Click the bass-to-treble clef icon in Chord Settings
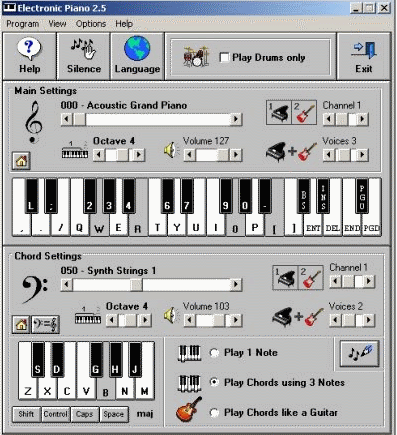Screen dimensions: 397x435 pyautogui.click(x=45, y=324)
